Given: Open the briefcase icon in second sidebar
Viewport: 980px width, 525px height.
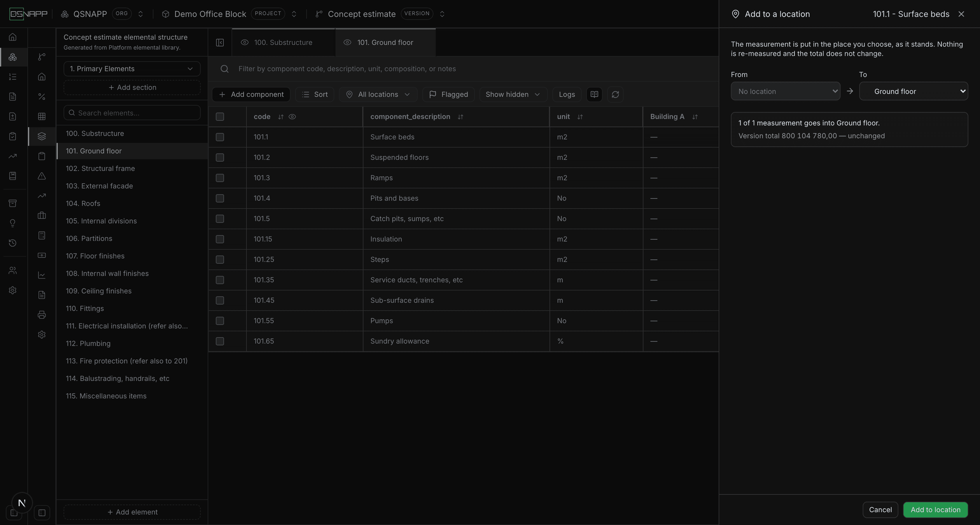Looking at the screenshot, I should pyautogui.click(x=42, y=216).
